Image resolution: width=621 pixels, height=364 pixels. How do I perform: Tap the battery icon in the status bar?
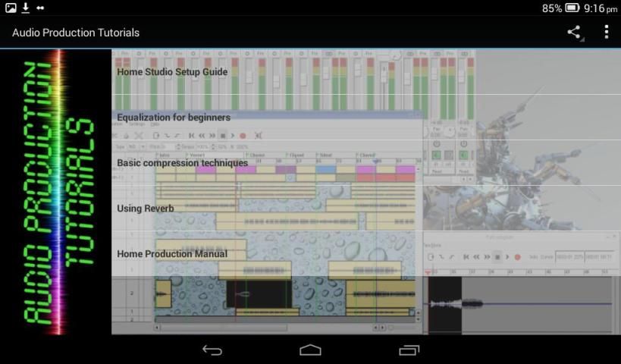[x=572, y=8]
